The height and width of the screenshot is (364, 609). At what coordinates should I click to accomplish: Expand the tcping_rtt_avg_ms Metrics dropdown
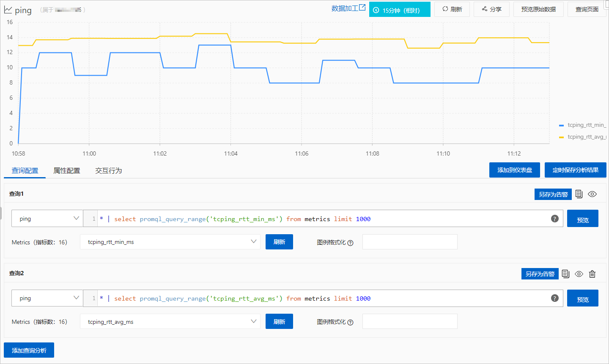(170, 321)
